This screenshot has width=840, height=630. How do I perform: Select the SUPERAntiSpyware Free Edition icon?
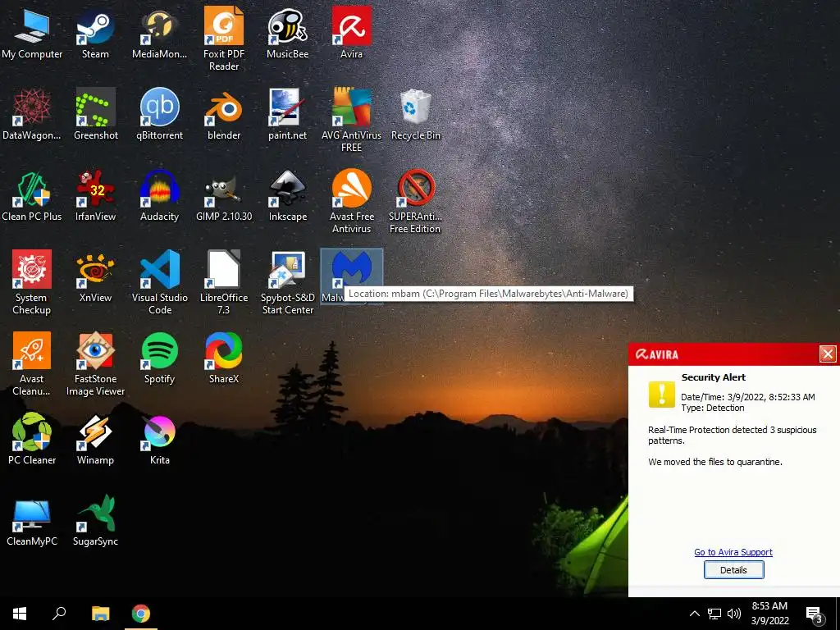coord(416,202)
